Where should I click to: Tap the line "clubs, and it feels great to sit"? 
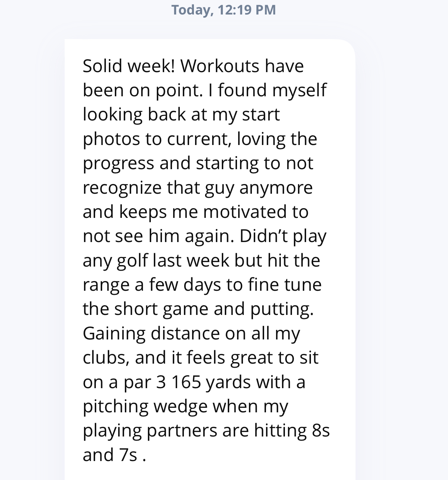tap(201, 358)
